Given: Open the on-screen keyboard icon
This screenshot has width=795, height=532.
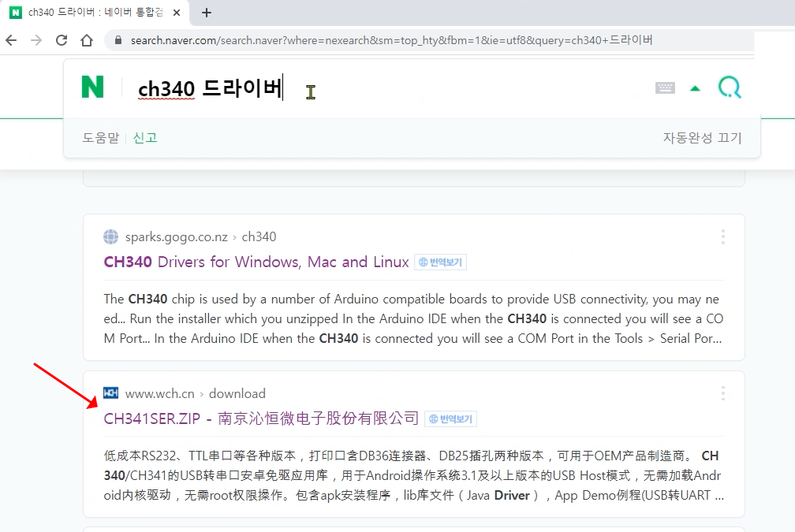Looking at the screenshot, I should 665,88.
